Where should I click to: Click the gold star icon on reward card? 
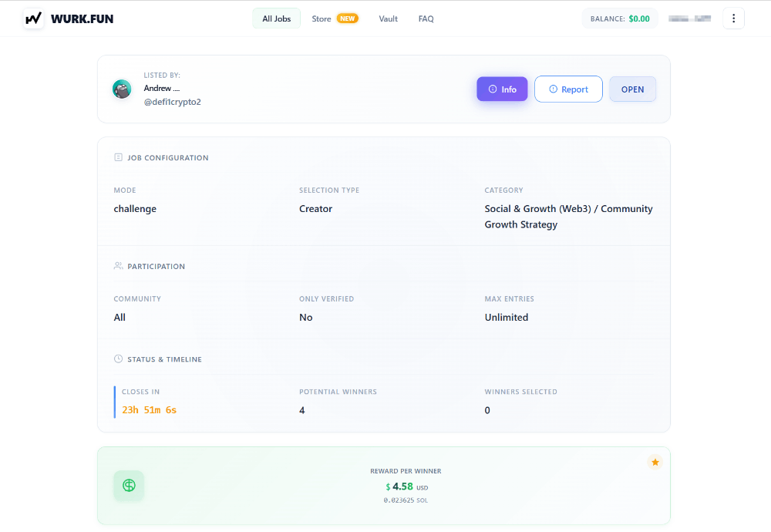click(655, 462)
